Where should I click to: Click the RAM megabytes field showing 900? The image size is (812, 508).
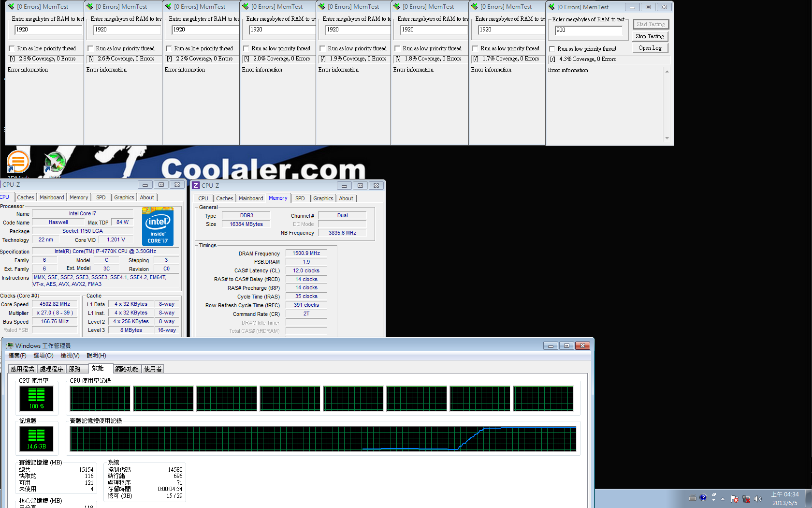coord(588,30)
